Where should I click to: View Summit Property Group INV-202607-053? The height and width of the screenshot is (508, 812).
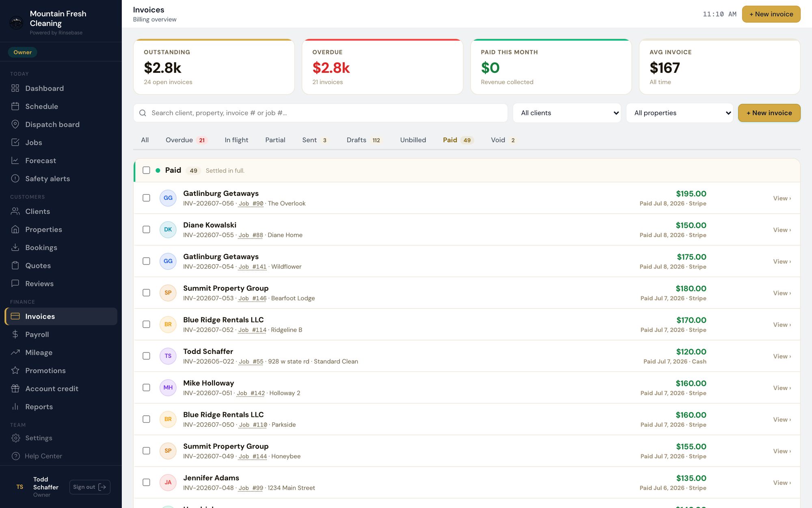(x=782, y=293)
